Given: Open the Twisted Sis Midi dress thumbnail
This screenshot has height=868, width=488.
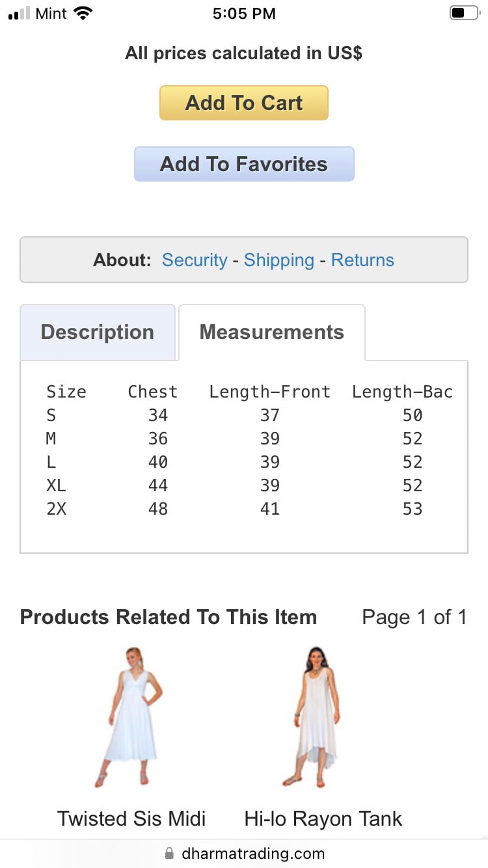Looking at the screenshot, I should click(x=132, y=716).
